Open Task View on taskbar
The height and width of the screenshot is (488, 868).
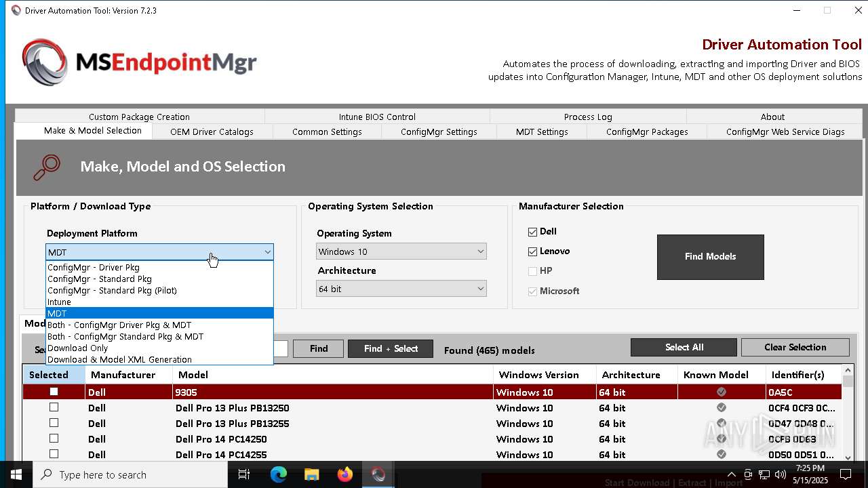click(x=244, y=474)
